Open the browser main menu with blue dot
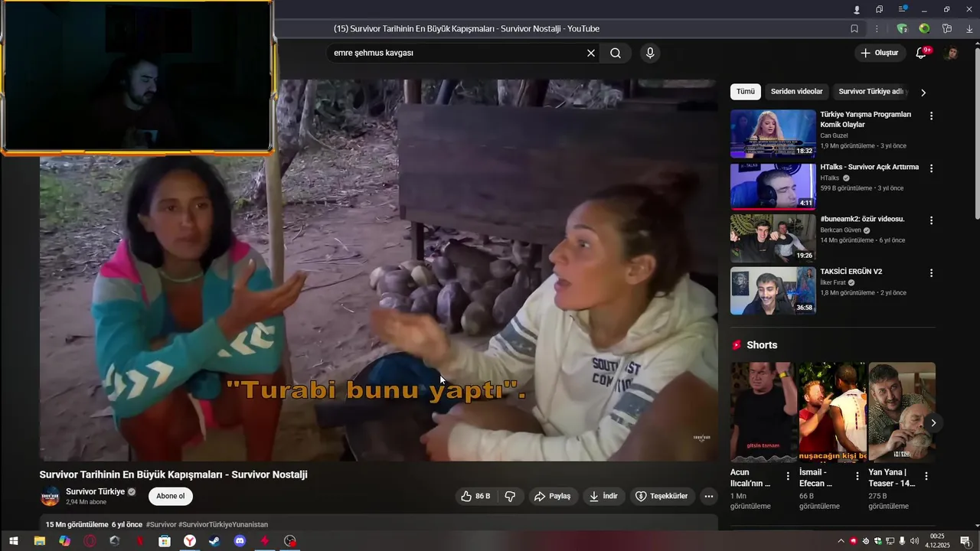The width and height of the screenshot is (980, 551). pyautogui.click(x=903, y=8)
